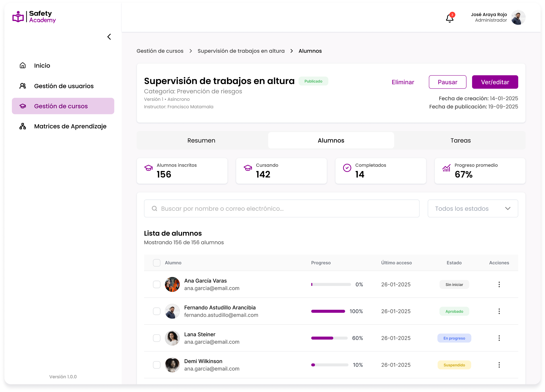The image size is (545, 392).
Task: Click Lana Steiner's 60% progress bar
Action: tap(329, 338)
